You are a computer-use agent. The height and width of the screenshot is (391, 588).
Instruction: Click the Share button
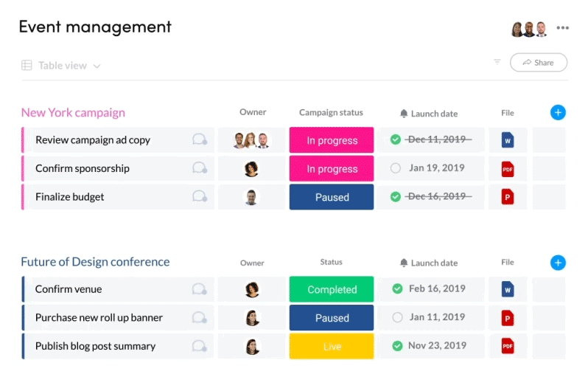(x=538, y=63)
